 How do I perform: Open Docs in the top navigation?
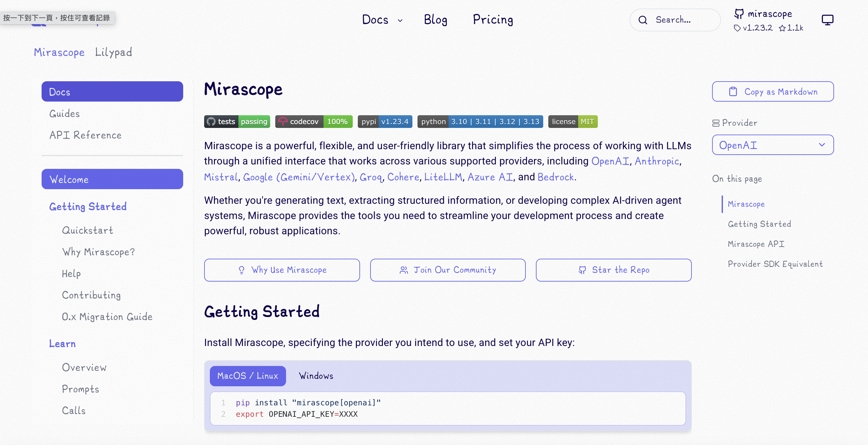pyautogui.click(x=375, y=20)
